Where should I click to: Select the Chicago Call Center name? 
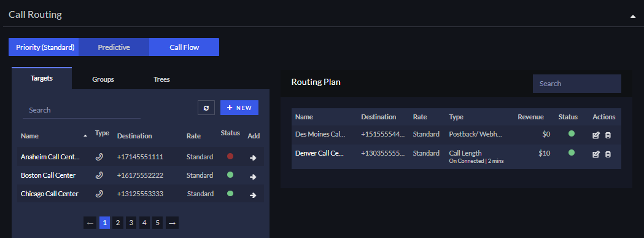click(49, 194)
